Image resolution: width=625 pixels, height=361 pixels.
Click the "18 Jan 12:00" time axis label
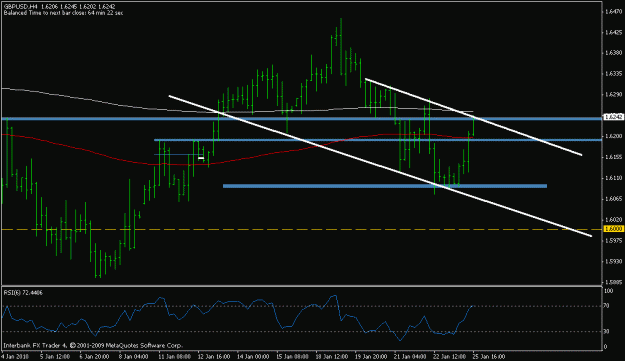click(x=332, y=356)
